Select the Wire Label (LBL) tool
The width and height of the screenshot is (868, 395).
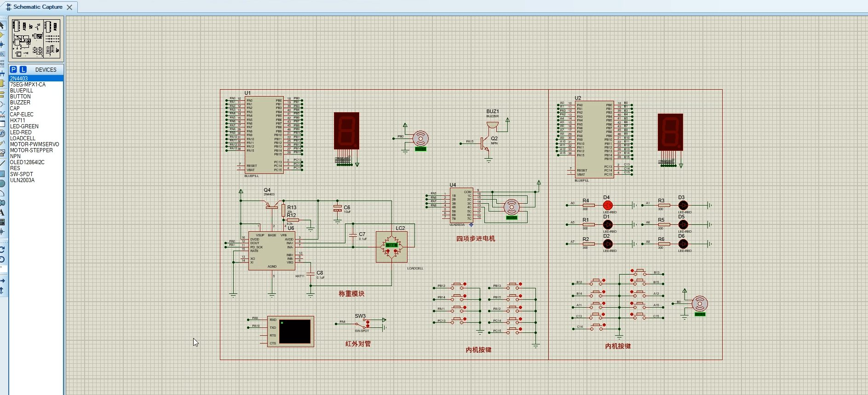click(2, 54)
